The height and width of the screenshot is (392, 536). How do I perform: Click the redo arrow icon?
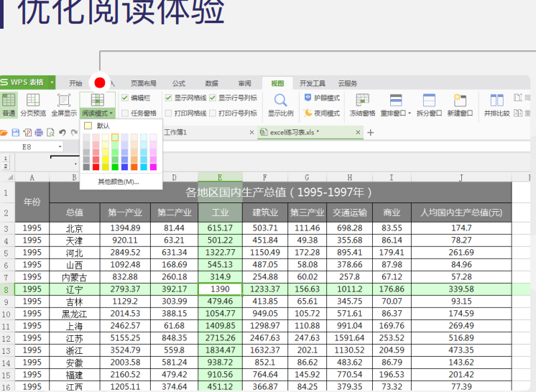(74, 133)
